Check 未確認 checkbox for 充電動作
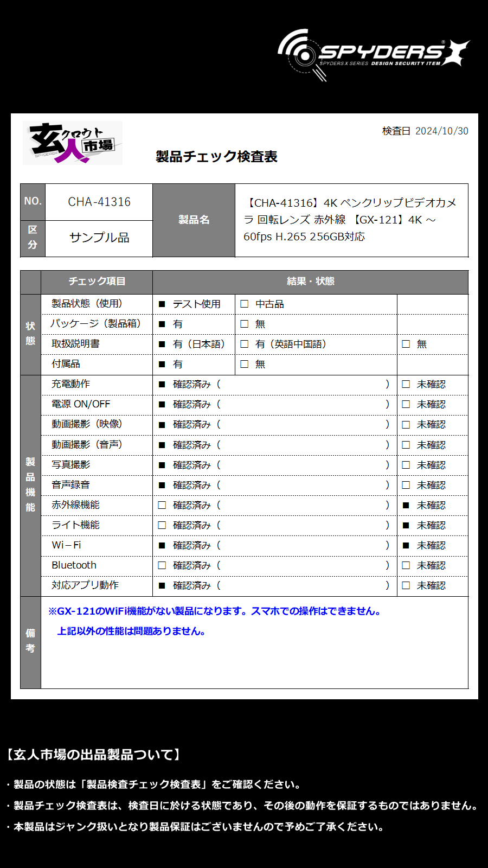Screen dimensions: 488x868 406,384
